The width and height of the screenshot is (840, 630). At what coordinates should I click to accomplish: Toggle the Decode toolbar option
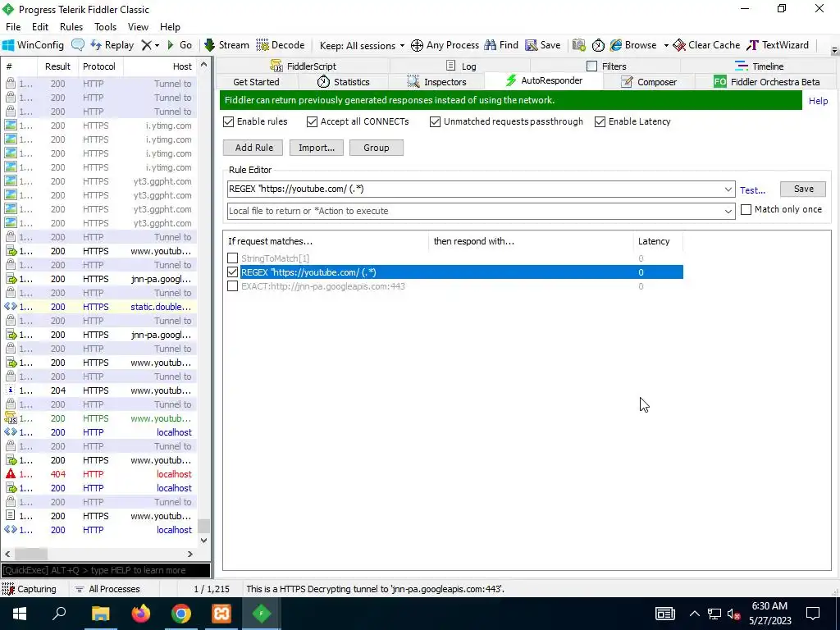pos(281,45)
